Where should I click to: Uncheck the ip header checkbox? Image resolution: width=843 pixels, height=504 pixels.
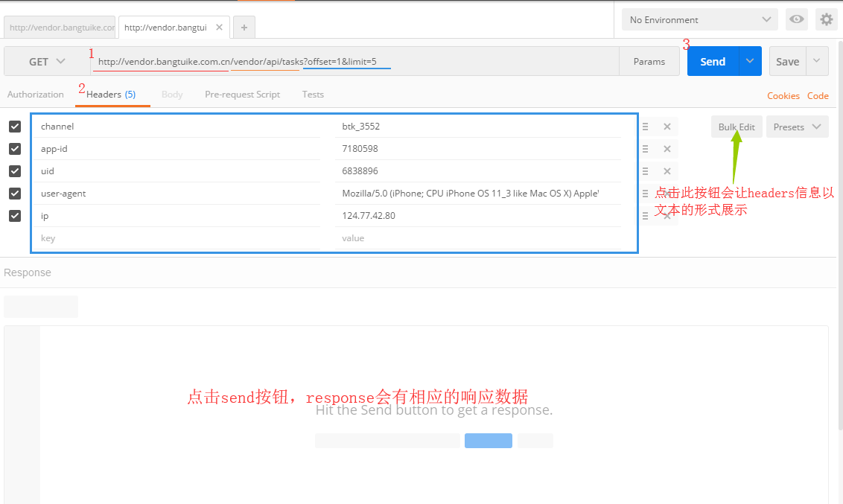coord(15,215)
